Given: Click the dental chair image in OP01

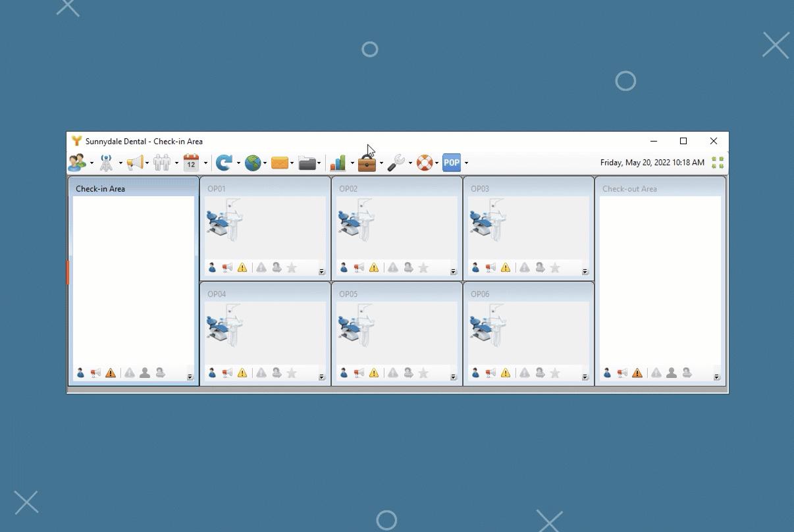Looking at the screenshot, I should pyautogui.click(x=225, y=220).
